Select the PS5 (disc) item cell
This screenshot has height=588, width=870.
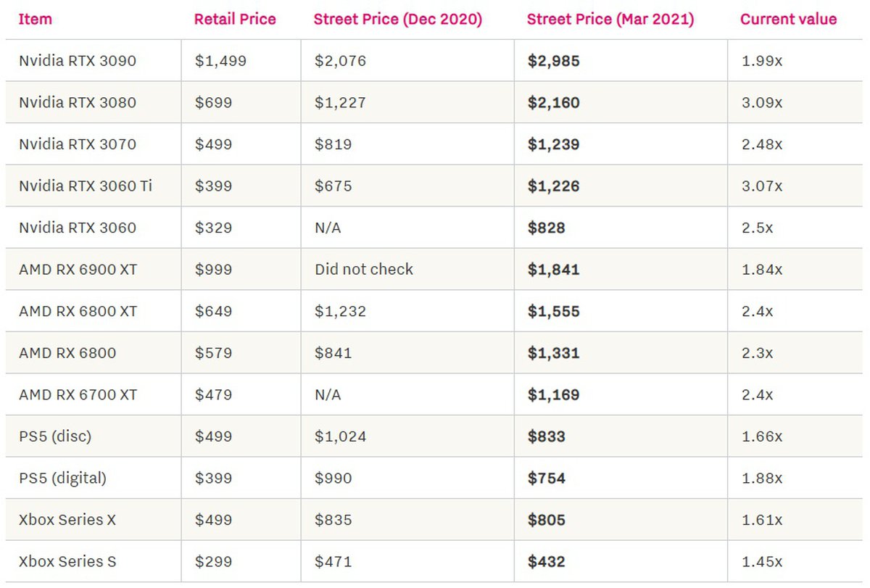pyautogui.click(x=55, y=436)
